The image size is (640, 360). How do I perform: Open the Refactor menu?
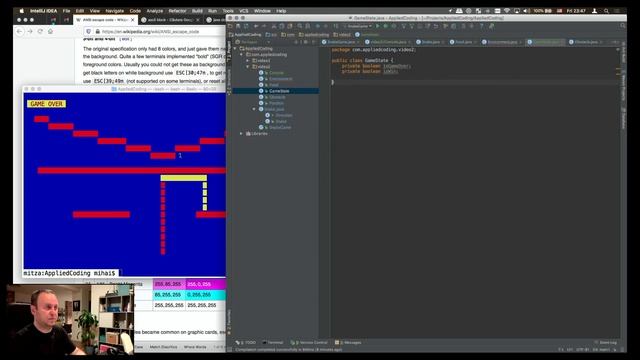pos(177,11)
